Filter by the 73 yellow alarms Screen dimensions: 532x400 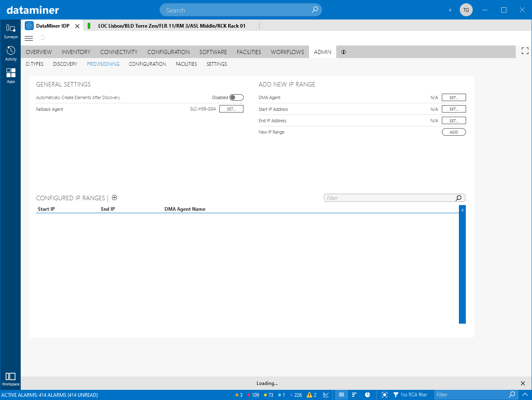[268, 395]
